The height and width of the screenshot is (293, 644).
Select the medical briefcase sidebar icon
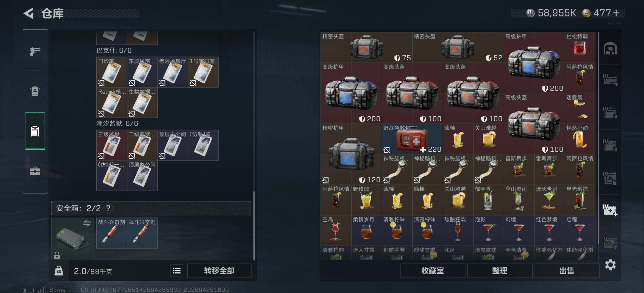[35, 171]
